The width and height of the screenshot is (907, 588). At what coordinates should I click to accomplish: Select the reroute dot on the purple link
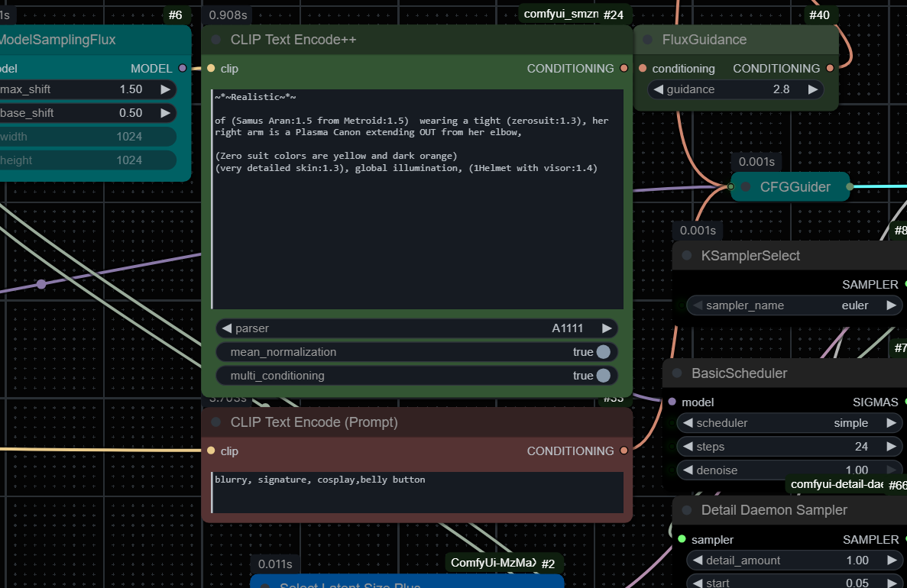[41, 284]
